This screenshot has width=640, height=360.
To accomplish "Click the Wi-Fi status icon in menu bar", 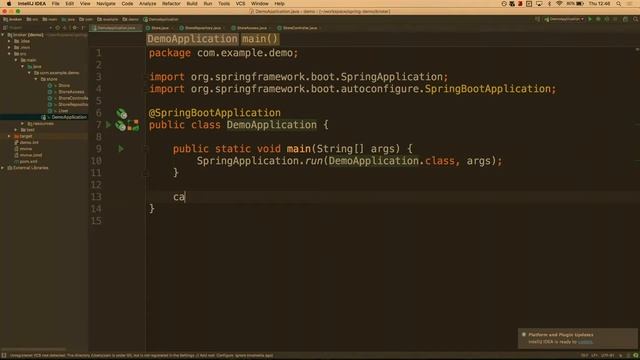I will [x=559, y=4].
